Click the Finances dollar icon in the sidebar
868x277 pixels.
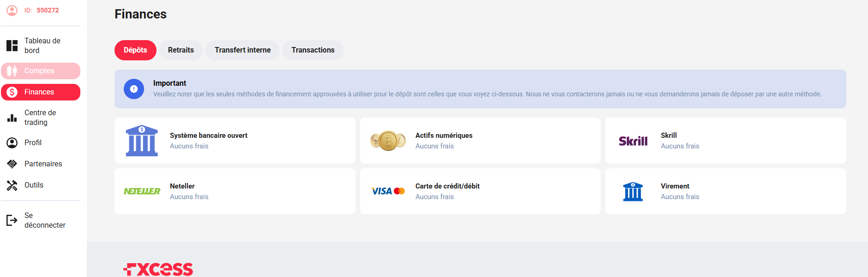point(12,92)
